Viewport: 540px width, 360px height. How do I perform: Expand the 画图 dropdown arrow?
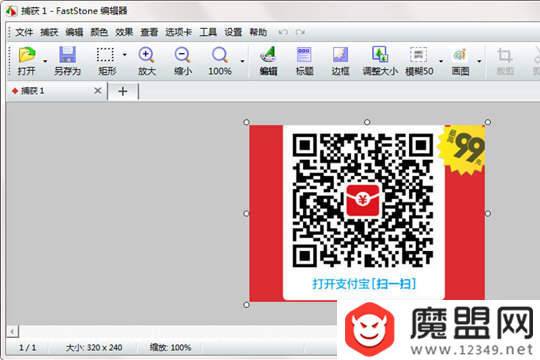(479, 61)
